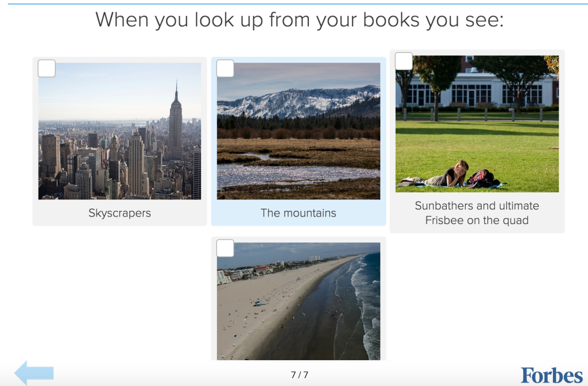Click the blue progress bar at top
The image size is (588, 386).
(x=298, y=4)
